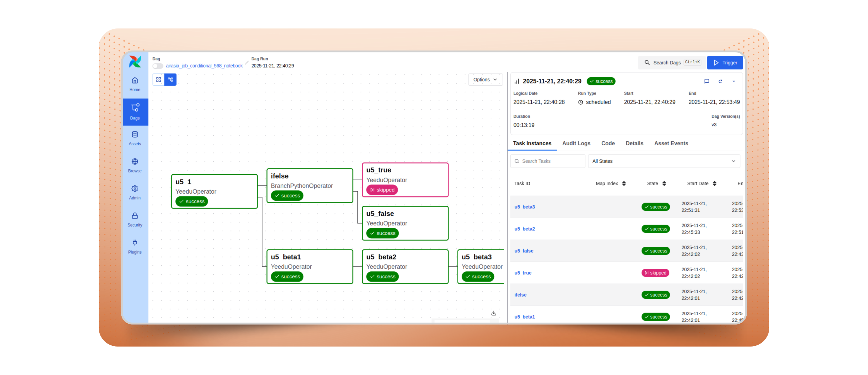Clear or refresh the DAG run state
The width and height of the screenshot is (868, 375).
pos(720,81)
